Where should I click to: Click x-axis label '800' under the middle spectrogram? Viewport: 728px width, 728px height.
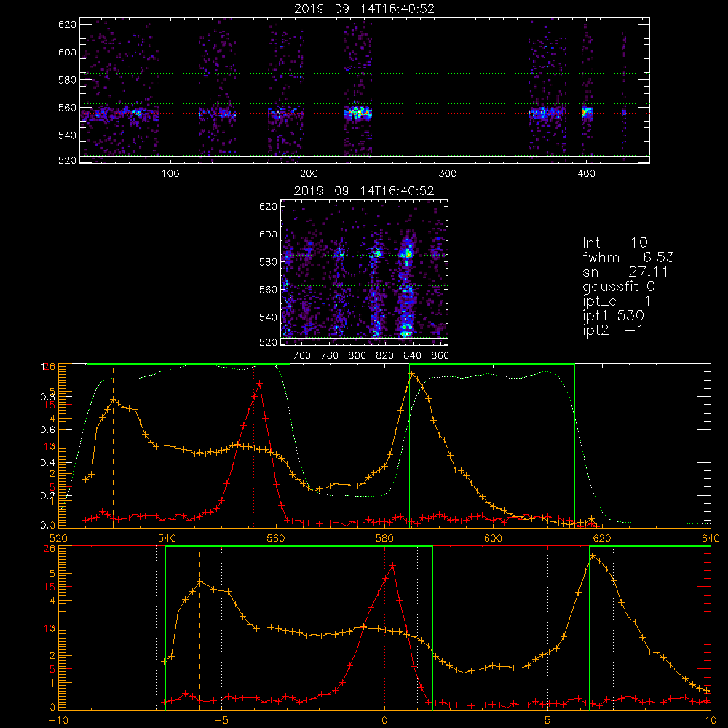357,356
